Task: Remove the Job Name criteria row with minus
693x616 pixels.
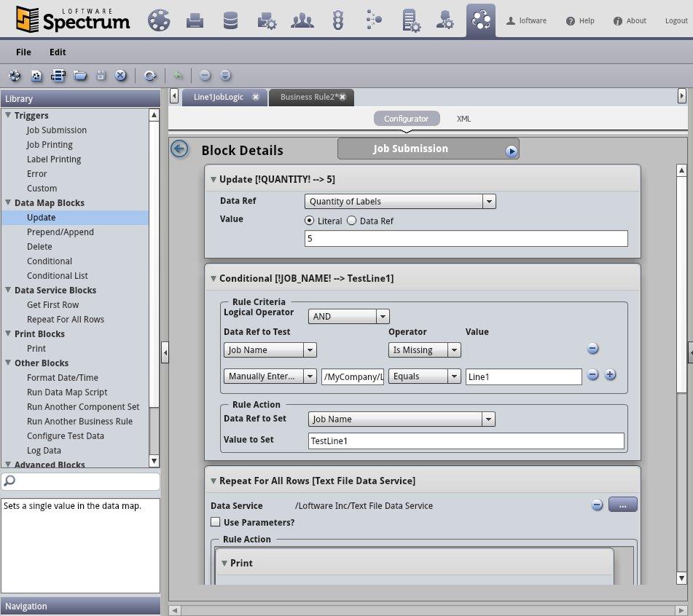Action: [592, 349]
